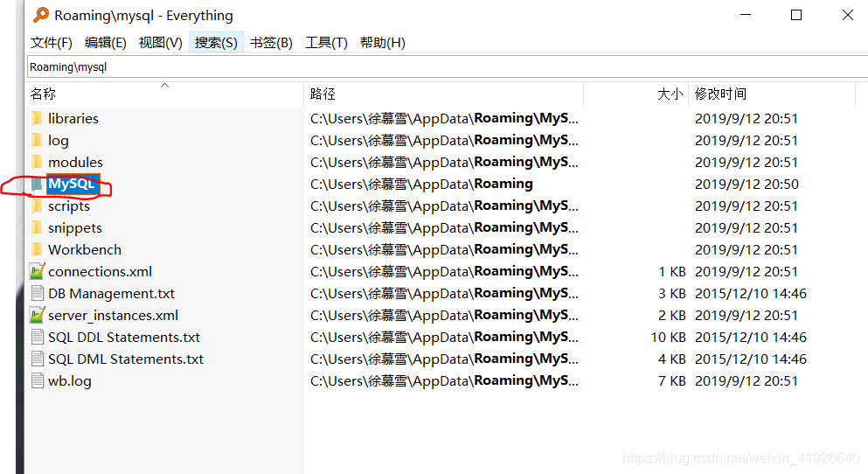
Task: Click the modified date of Workbench folder
Action: pyautogui.click(x=746, y=250)
